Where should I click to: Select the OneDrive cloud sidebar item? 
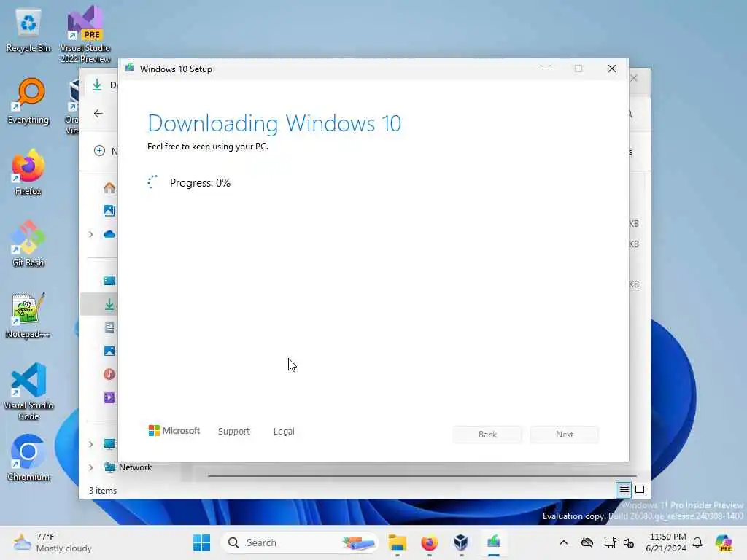[109, 234]
